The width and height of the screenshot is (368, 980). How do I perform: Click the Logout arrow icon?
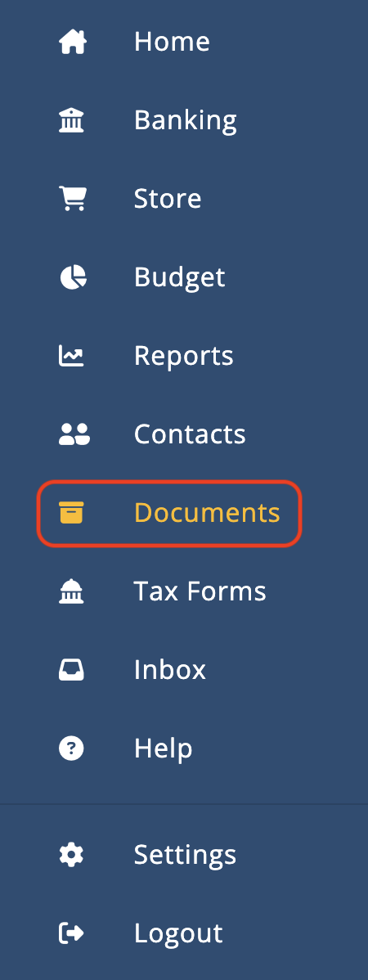[71, 933]
